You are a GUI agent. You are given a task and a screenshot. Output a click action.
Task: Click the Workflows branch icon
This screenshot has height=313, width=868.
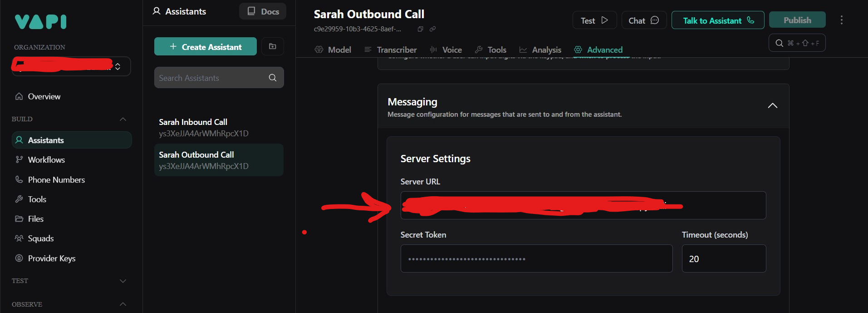[19, 159]
